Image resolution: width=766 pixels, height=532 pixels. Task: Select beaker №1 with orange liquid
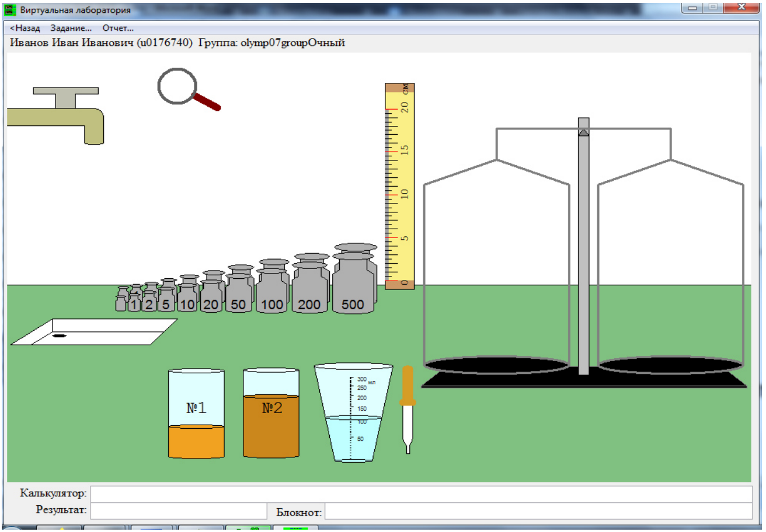pos(196,414)
